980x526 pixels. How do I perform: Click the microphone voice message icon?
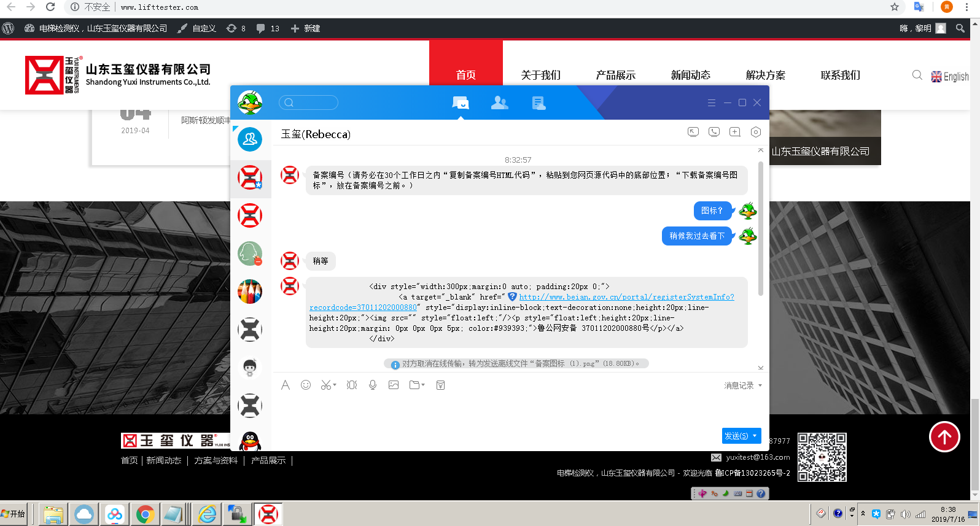[373, 385]
